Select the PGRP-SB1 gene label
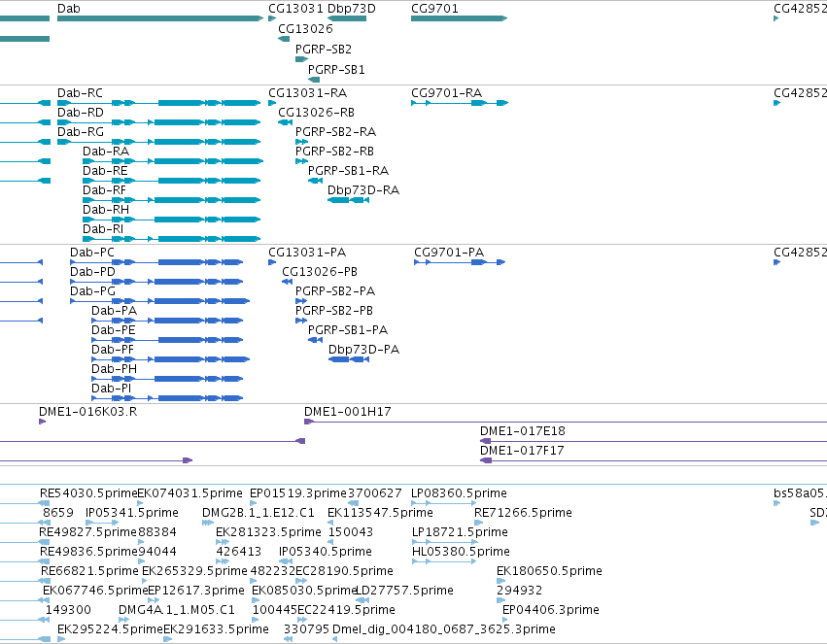This screenshot has width=827, height=644. tap(336, 70)
